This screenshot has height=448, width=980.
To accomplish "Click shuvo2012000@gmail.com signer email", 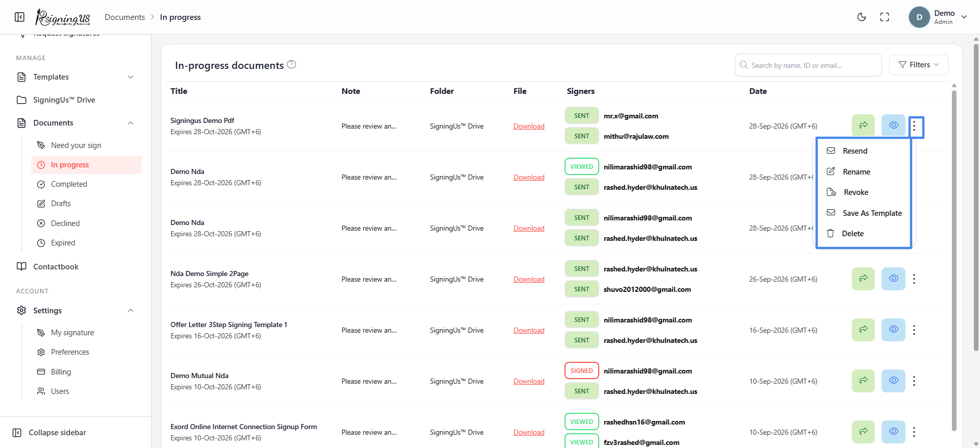I will pyautogui.click(x=647, y=289).
